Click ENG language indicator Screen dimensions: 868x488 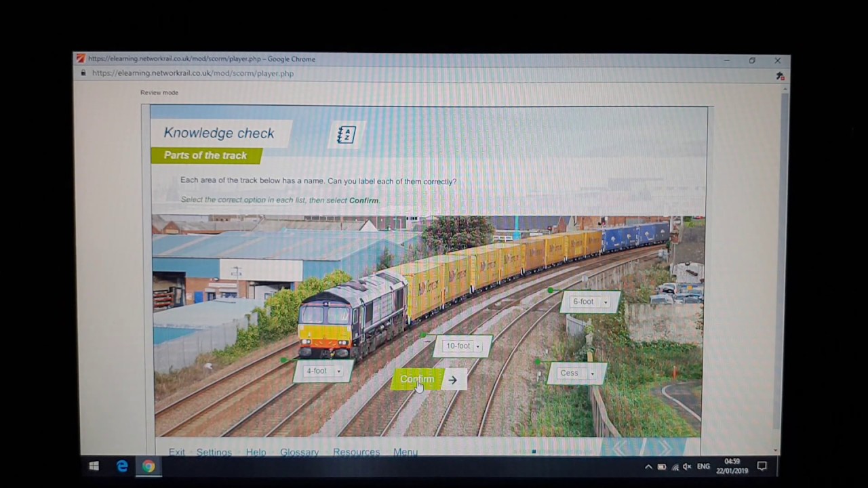click(703, 466)
